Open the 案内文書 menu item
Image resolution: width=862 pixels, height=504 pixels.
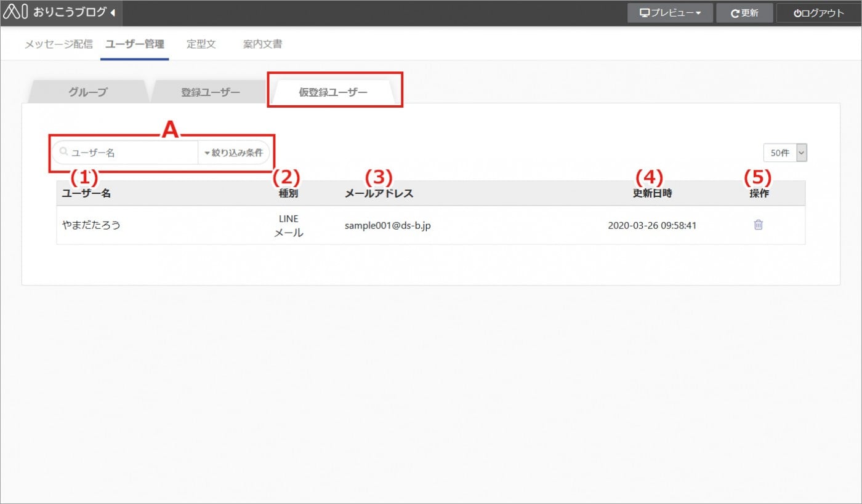coord(263,44)
